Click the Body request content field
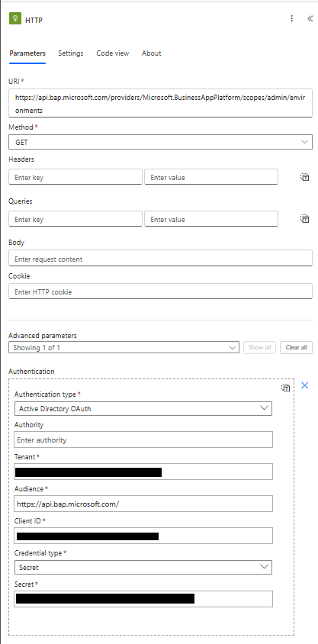This screenshot has height=644, width=318. click(160, 259)
